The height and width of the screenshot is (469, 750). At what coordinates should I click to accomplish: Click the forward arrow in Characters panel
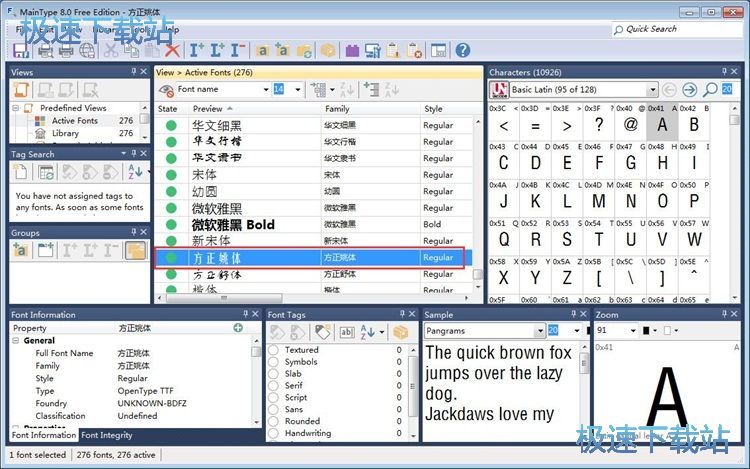tap(689, 90)
